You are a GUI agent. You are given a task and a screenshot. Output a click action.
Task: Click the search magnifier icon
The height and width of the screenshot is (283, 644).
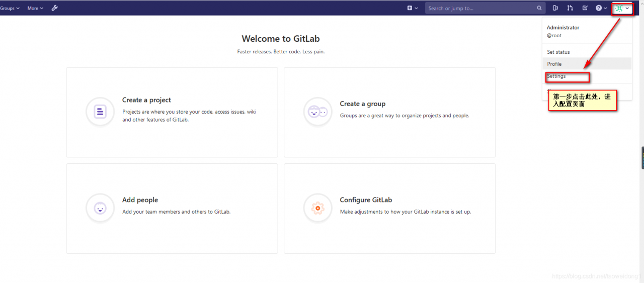pos(539,8)
